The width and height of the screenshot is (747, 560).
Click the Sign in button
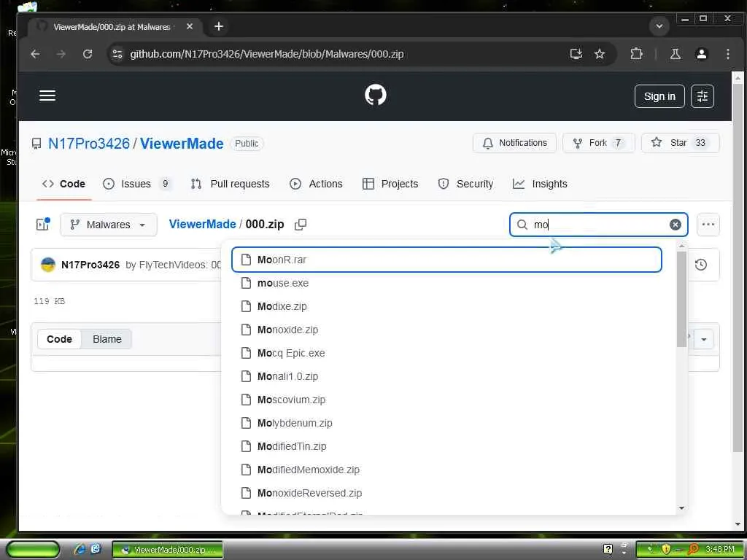(659, 96)
